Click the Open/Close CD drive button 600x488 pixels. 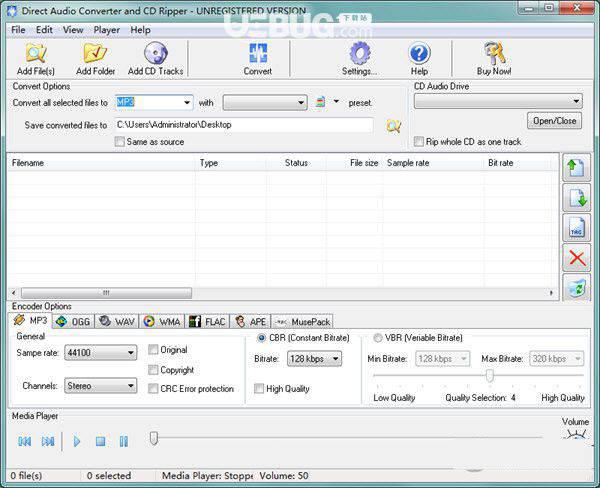coord(554,121)
